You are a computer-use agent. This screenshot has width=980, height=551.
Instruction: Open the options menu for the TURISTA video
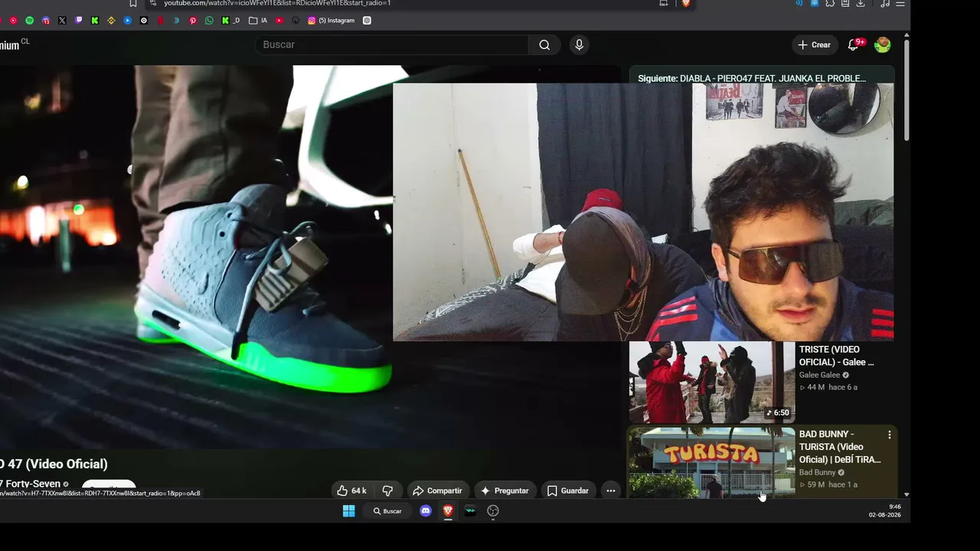coord(889,435)
